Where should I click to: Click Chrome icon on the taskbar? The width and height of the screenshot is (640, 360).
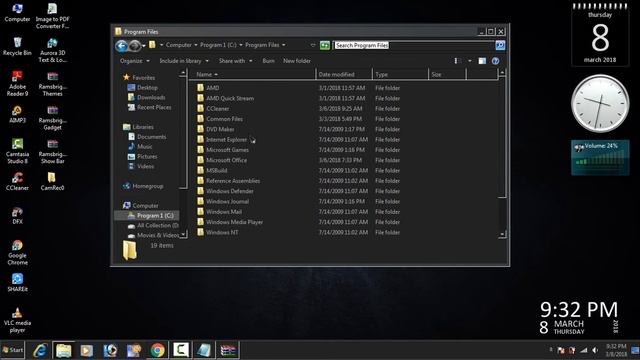pos(157,350)
